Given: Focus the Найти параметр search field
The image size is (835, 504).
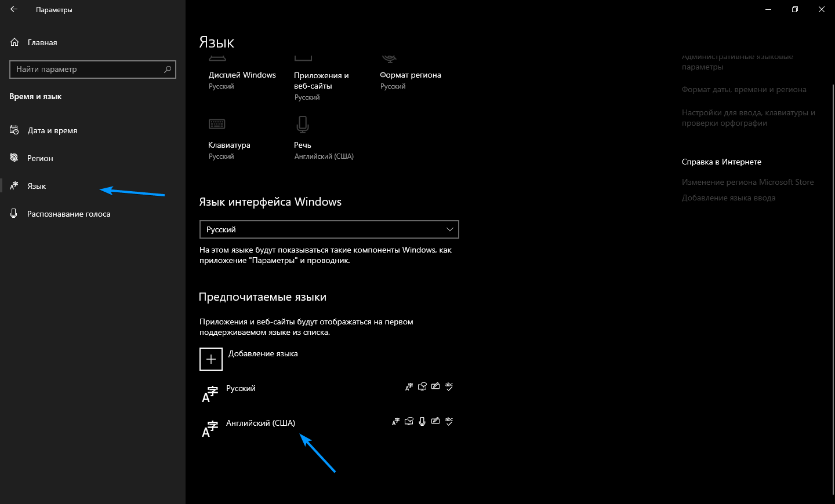Looking at the screenshot, I should click(87, 69).
